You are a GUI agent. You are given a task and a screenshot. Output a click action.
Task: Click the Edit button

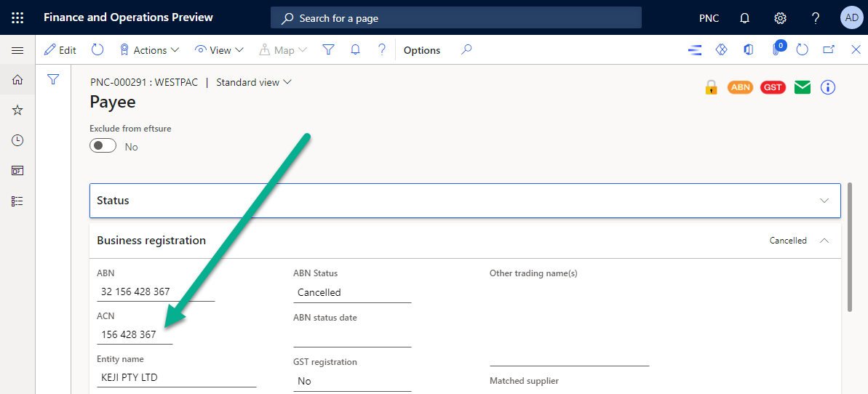(x=60, y=50)
